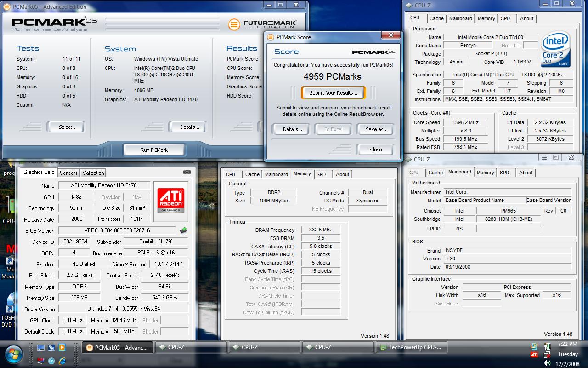Open SPD tab in the memory timings CPU-Z window

click(x=321, y=174)
